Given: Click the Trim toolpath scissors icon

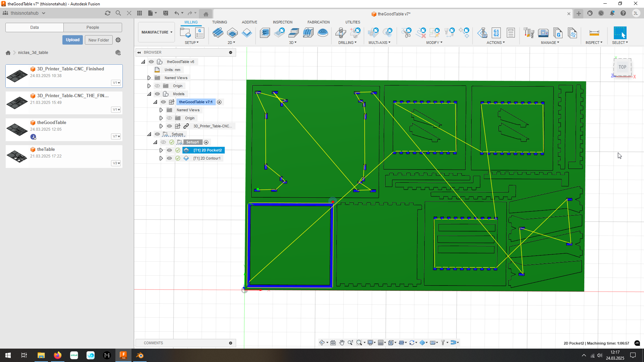Looking at the screenshot, I should pos(407,33).
